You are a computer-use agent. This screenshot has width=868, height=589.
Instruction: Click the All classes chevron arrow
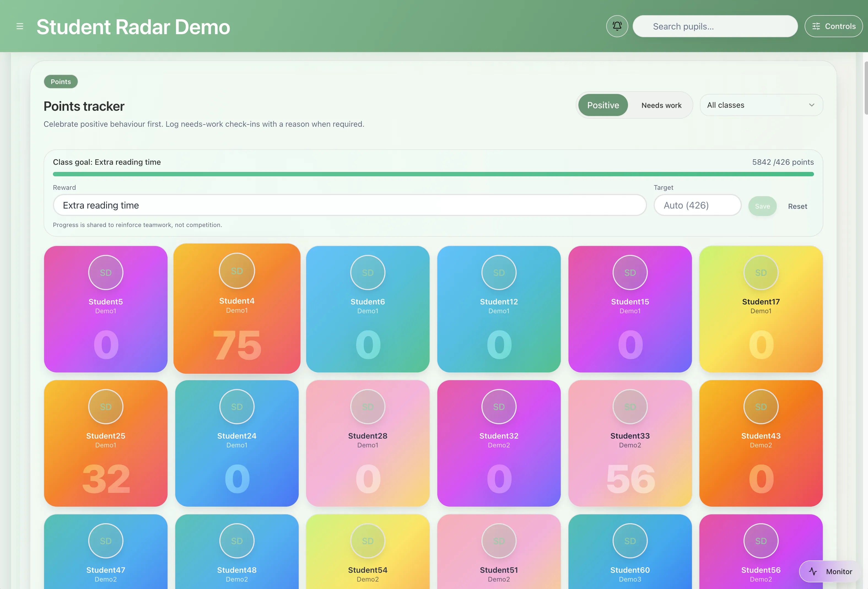click(811, 105)
